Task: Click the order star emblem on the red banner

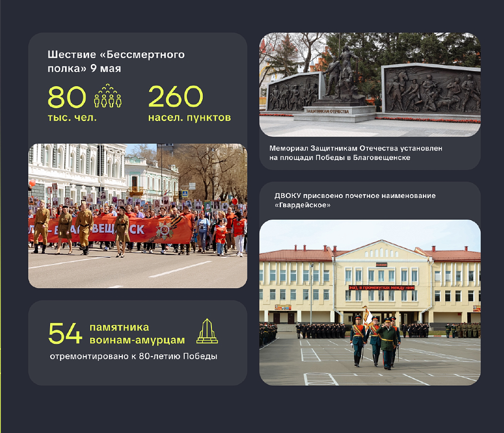Action: click(x=165, y=230)
